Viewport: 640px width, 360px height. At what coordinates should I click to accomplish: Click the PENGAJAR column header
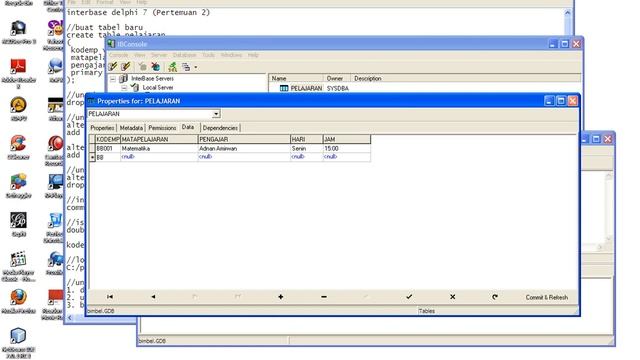(x=244, y=139)
